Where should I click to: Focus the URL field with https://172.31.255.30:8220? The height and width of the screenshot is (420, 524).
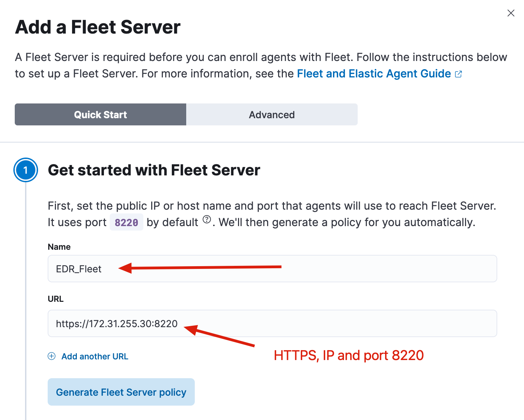pos(272,323)
